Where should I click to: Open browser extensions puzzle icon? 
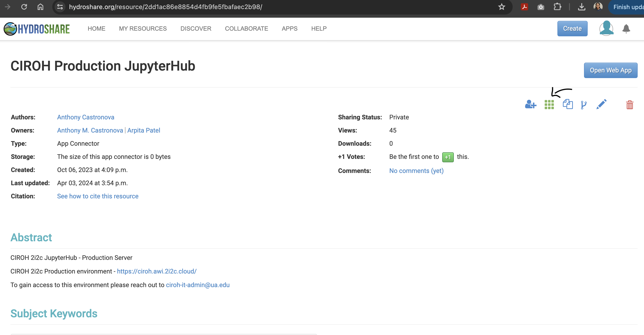tap(557, 7)
